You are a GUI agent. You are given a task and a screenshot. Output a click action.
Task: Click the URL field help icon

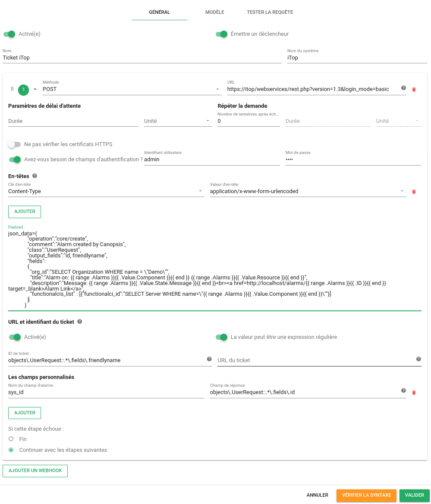403,88
